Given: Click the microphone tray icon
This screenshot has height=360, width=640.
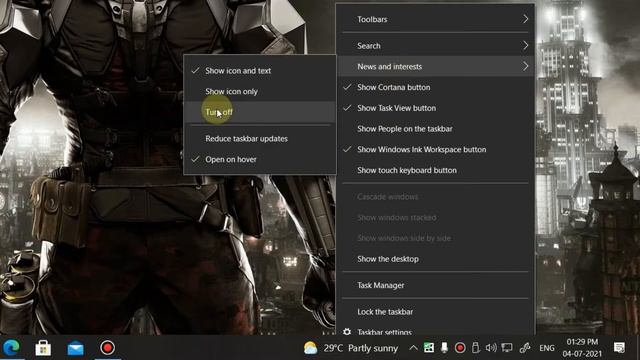Looking at the screenshot, I should (444, 348).
